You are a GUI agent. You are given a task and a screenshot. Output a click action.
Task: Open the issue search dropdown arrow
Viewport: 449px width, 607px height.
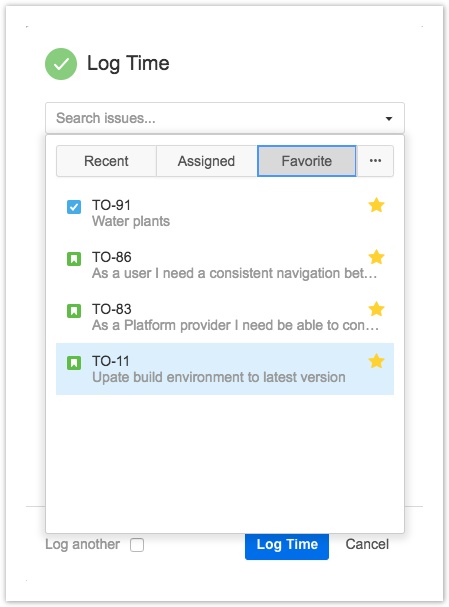(x=389, y=118)
